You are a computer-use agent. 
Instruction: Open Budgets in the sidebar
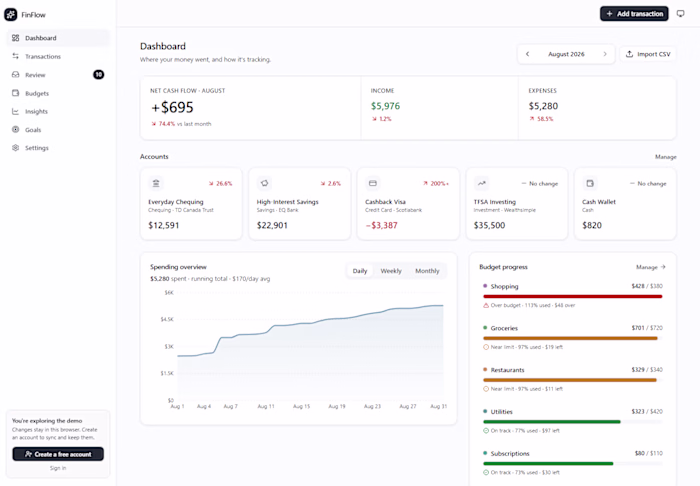[x=58, y=93]
